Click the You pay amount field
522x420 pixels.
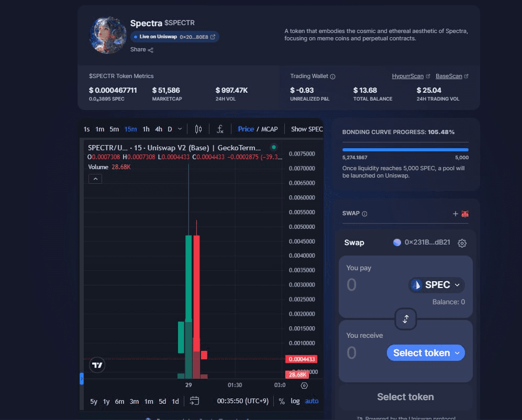tap(351, 285)
